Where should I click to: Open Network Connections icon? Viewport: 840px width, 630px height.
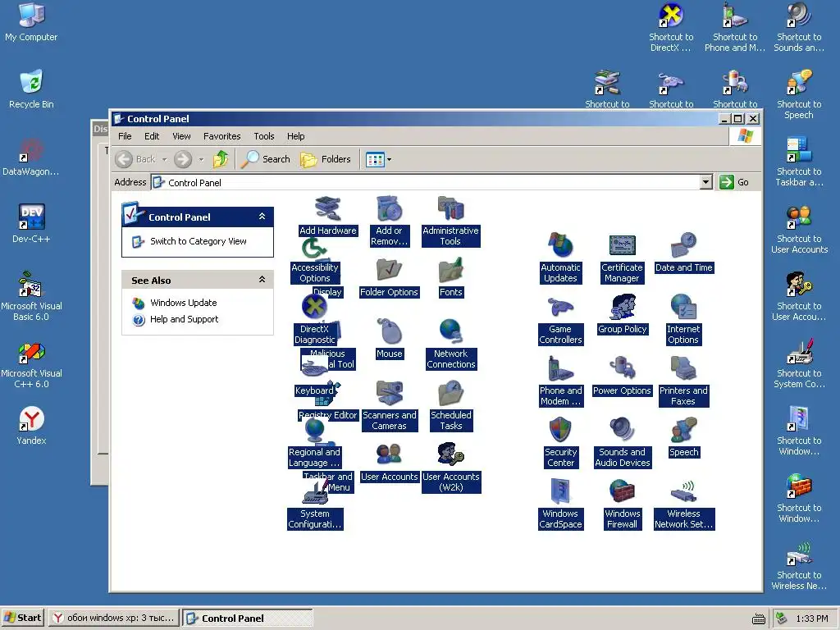tap(450, 332)
